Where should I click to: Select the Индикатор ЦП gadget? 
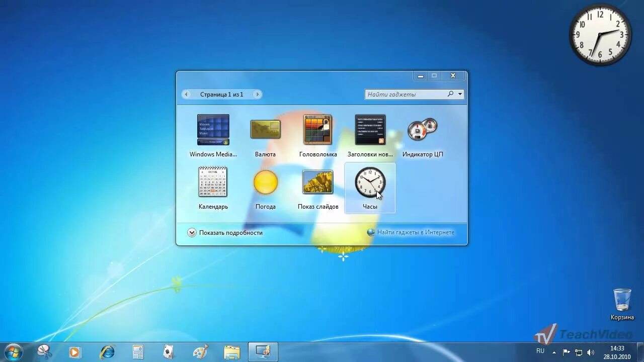tap(422, 136)
